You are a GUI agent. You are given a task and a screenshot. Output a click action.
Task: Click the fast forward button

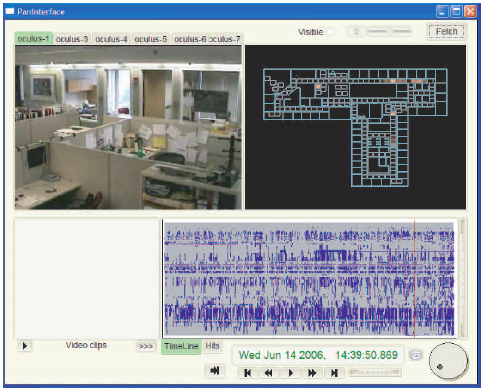point(312,373)
